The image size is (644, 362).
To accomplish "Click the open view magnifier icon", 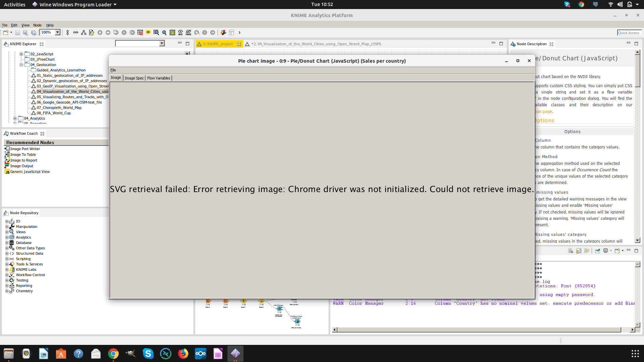I will coord(164,33).
